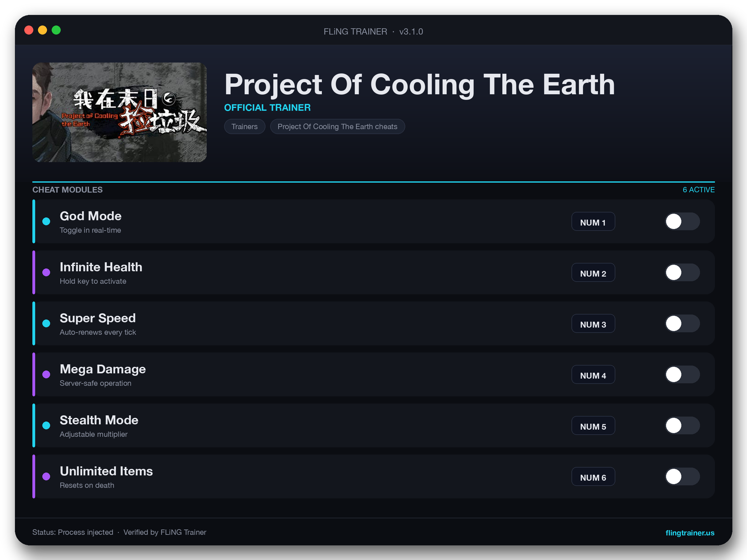
Task: Select the Mega Damage title
Action: [103, 369]
